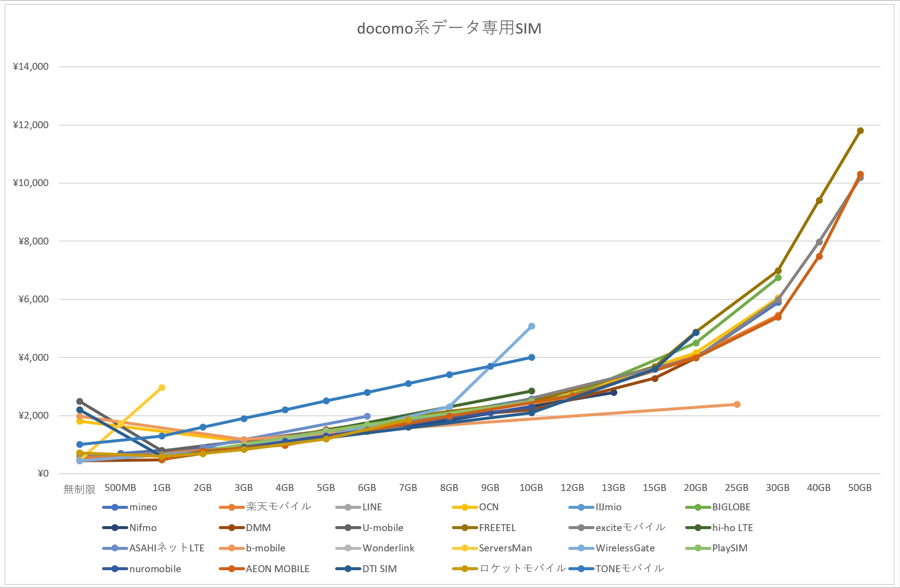
Task: Select the BIGLOBE legend line marker
Action: click(698, 507)
